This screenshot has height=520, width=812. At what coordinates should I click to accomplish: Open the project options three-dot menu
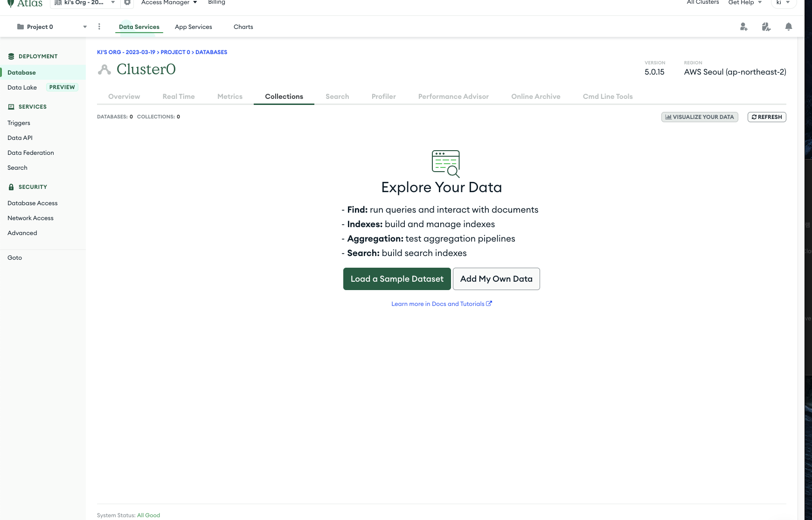(99, 27)
